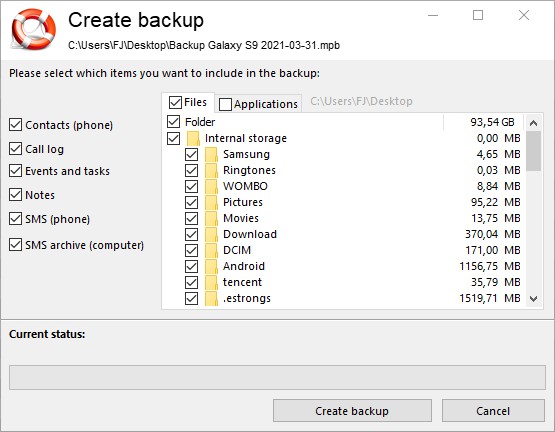Click the Samsung folder icon
The width and height of the screenshot is (555, 432).
pyautogui.click(x=211, y=154)
